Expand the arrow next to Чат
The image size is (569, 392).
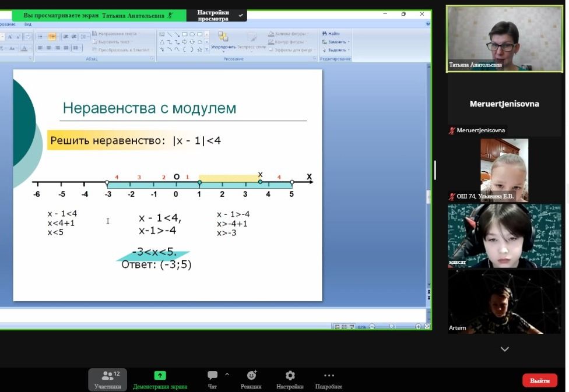coord(227,375)
